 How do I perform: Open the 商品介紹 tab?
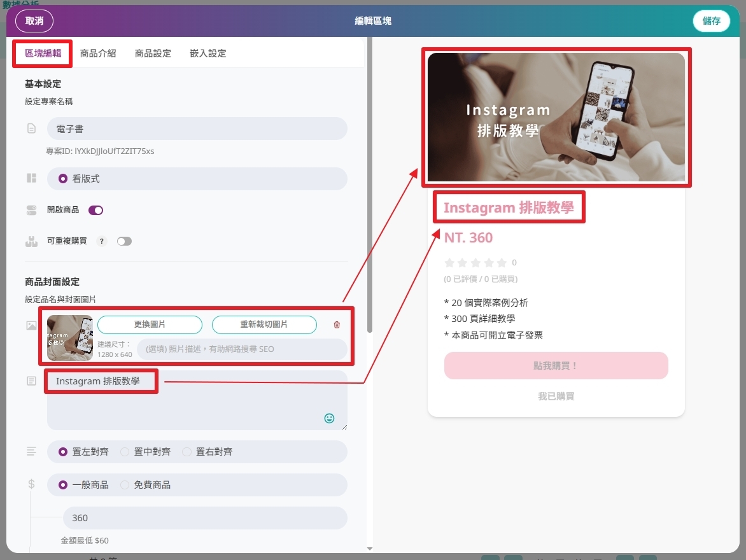tap(98, 53)
